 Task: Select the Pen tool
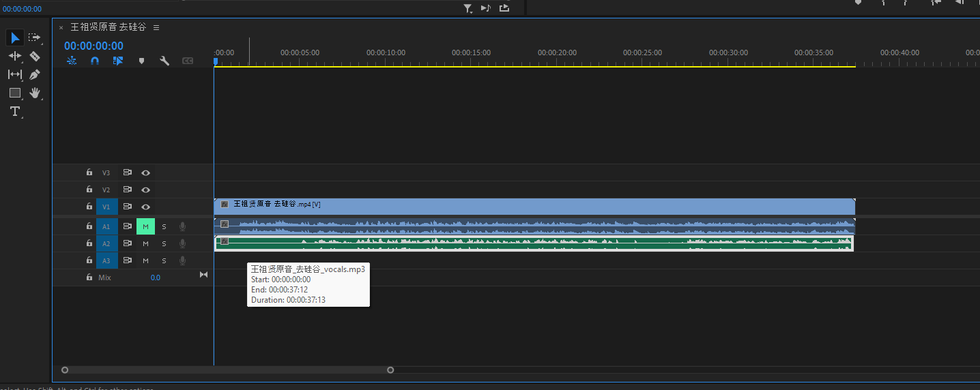pyautogui.click(x=35, y=74)
